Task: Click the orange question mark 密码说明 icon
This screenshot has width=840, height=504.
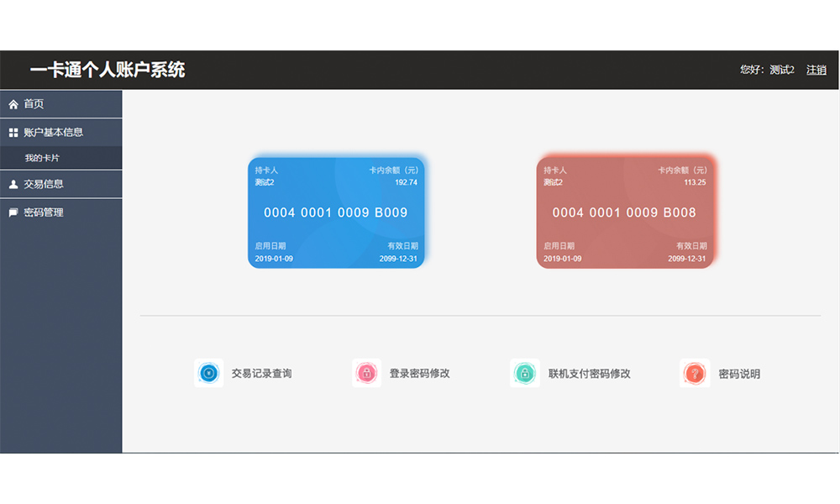Action: pos(694,373)
